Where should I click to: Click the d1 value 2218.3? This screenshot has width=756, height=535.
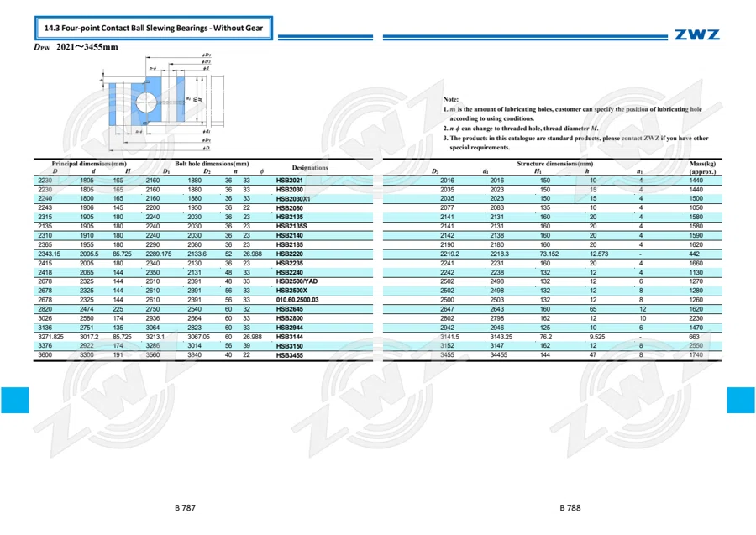coord(499,254)
